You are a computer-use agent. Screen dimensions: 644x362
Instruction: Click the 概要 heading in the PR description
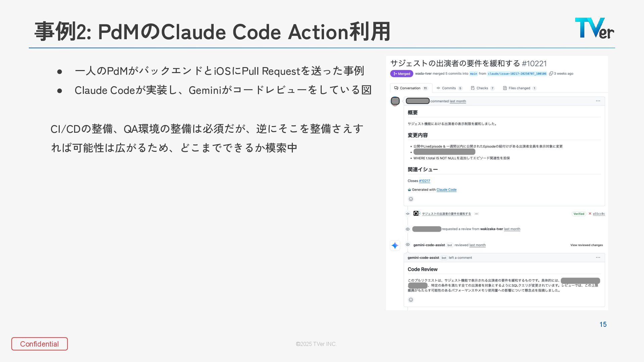[x=413, y=113]
